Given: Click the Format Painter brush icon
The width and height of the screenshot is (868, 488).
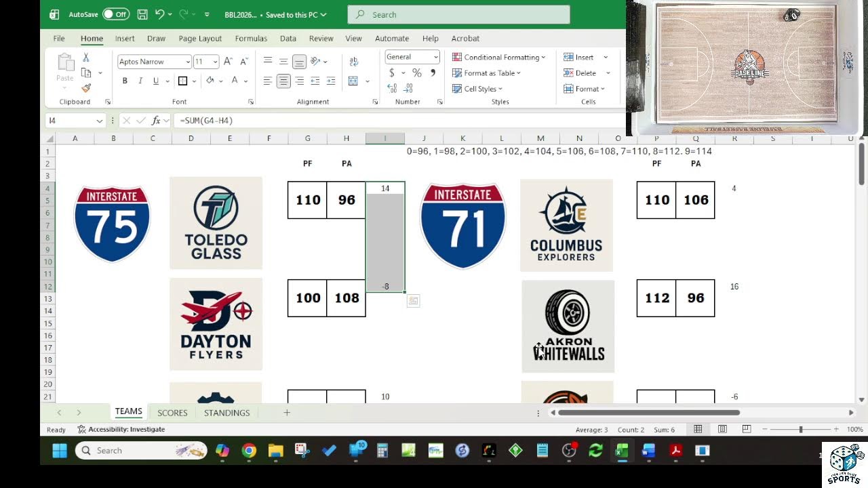Looking at the screenshot, I should (86, 88).
